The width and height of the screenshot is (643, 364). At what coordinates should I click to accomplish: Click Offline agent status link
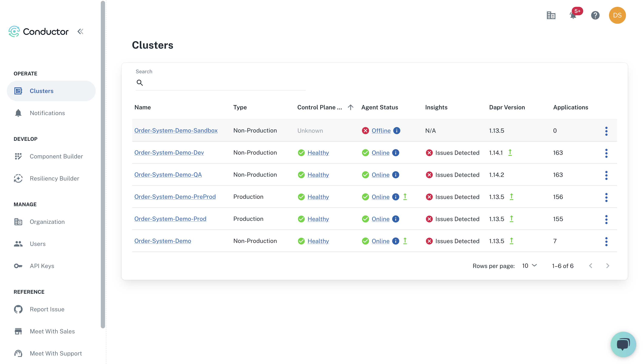click(x=381, y=130)
